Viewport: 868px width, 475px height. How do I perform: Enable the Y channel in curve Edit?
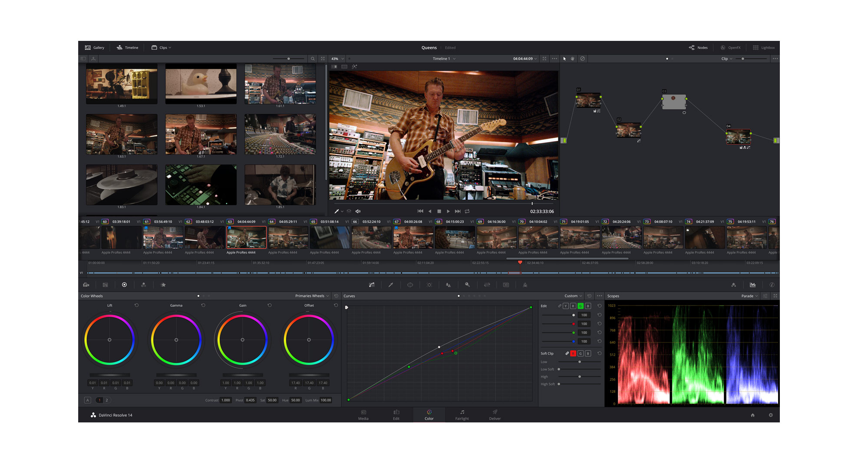point(565,306)
